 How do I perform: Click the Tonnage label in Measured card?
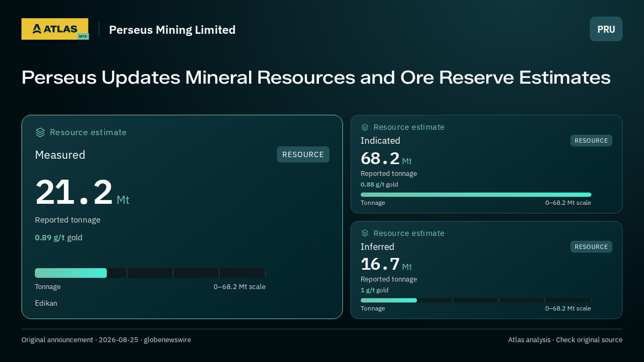pos(48,287)
